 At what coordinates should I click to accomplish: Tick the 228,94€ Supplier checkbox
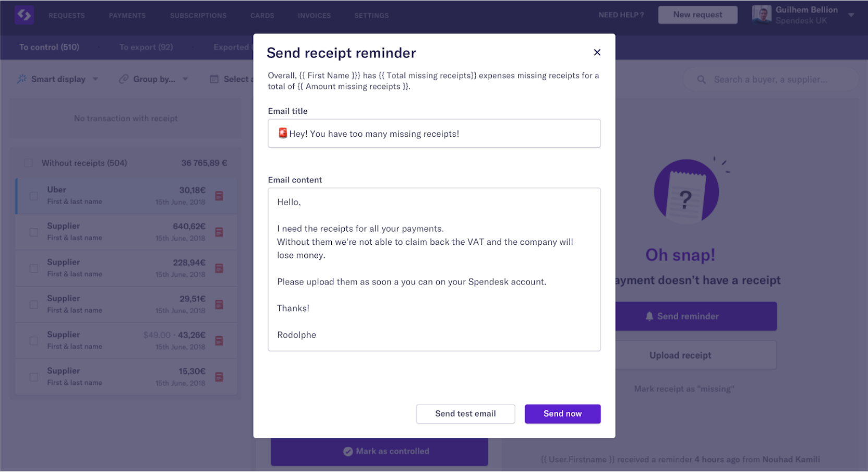point(34,268)
